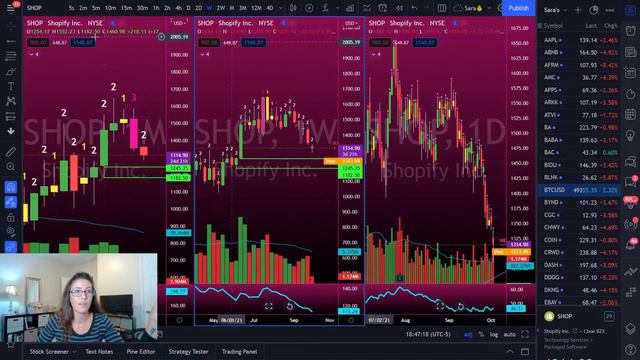
Task: Toggle the adj price adjustment
Action: [468, 334]
